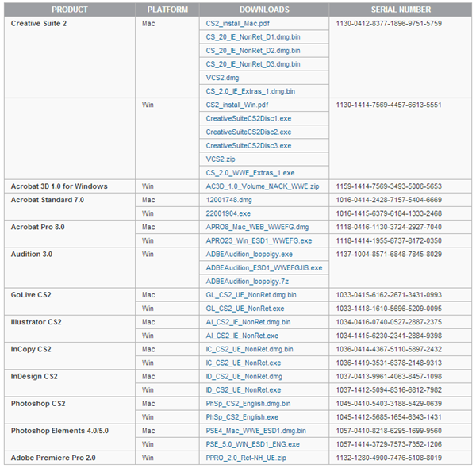Download ADBEAudition_ESD1_WWEFGJIS.exe
Screen dimensions: 476x468
[264, 268]
